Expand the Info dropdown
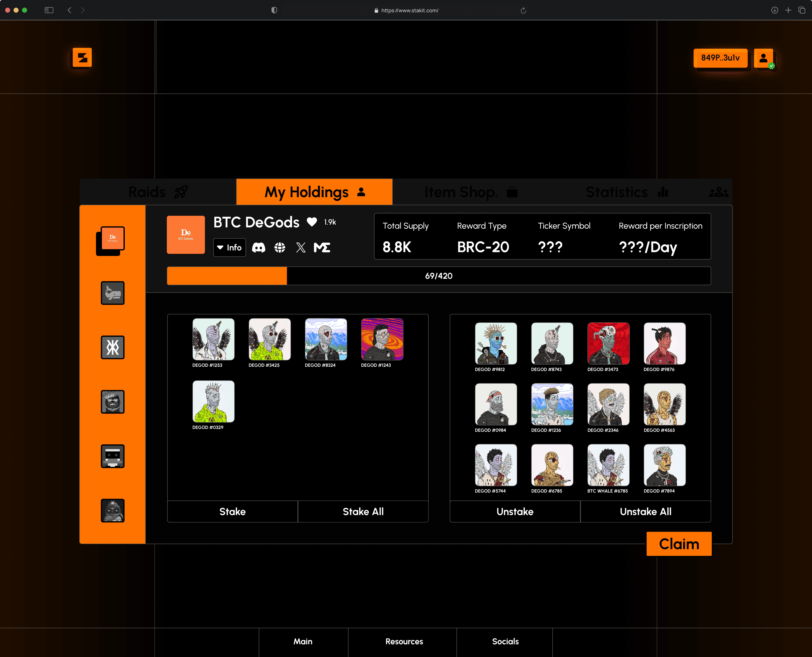Screen dimensions: 812x657 [230, 247]
